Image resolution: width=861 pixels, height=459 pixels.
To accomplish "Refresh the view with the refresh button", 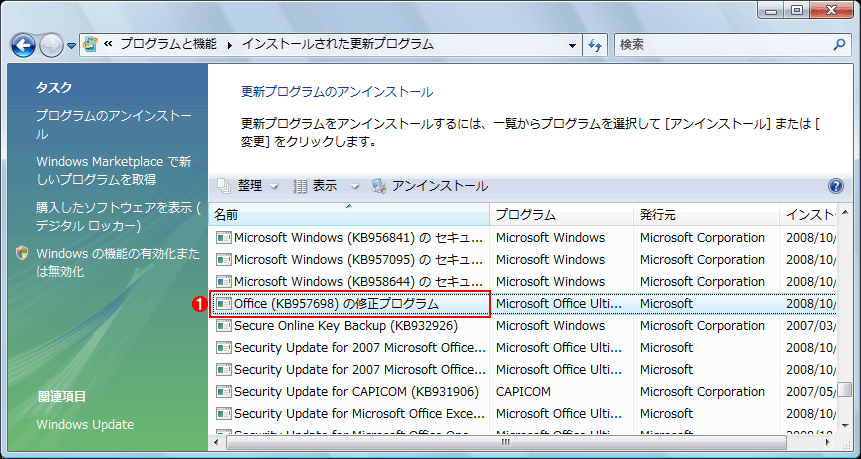I will coord(595,46).
